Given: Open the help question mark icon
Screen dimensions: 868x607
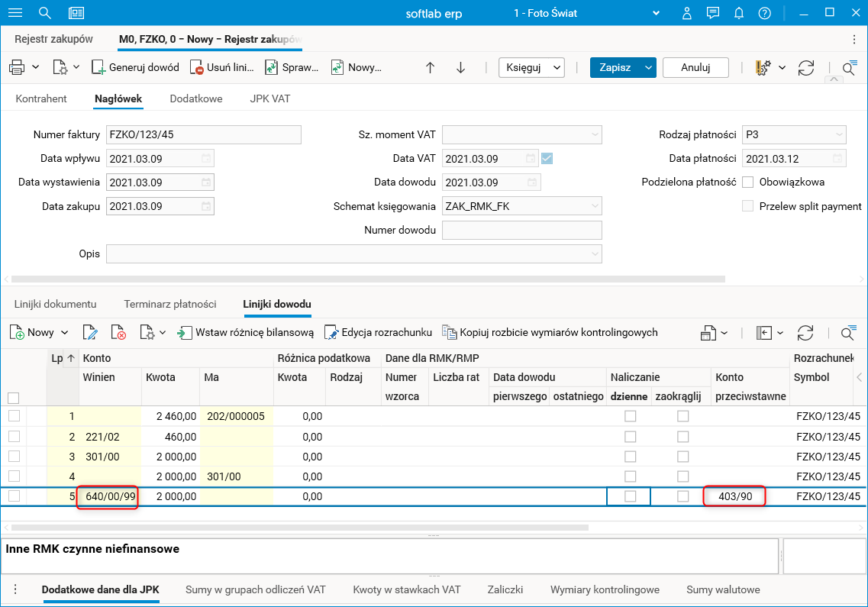Looking at the screenshot, I should pyautogui.click(x=764, y=13).
